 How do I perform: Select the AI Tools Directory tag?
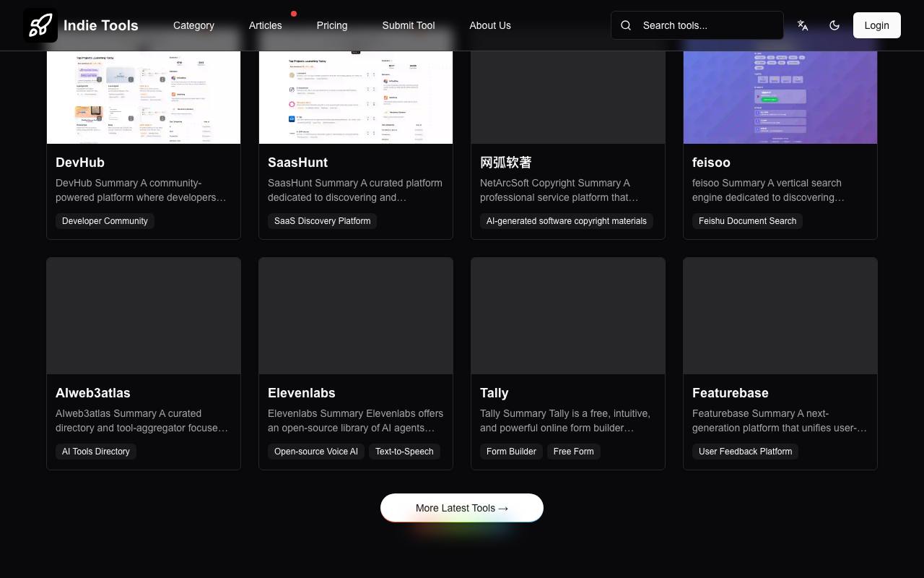(96, 452)
